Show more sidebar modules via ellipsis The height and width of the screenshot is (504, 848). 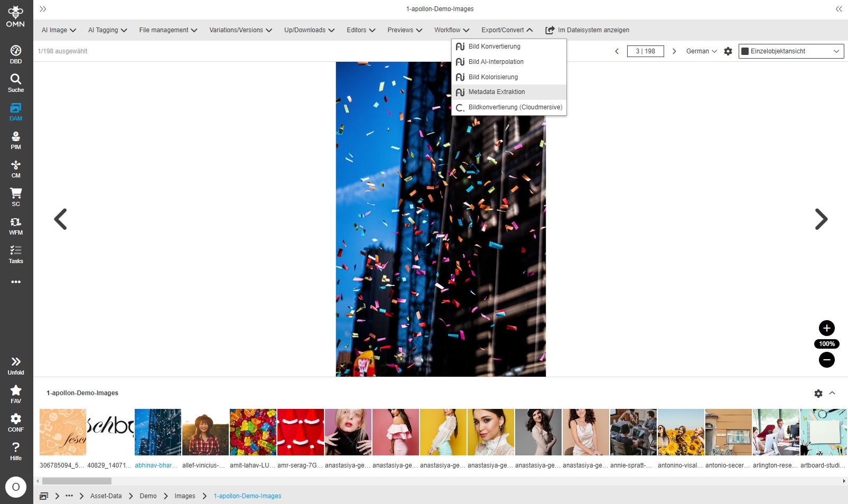(16, 282)
